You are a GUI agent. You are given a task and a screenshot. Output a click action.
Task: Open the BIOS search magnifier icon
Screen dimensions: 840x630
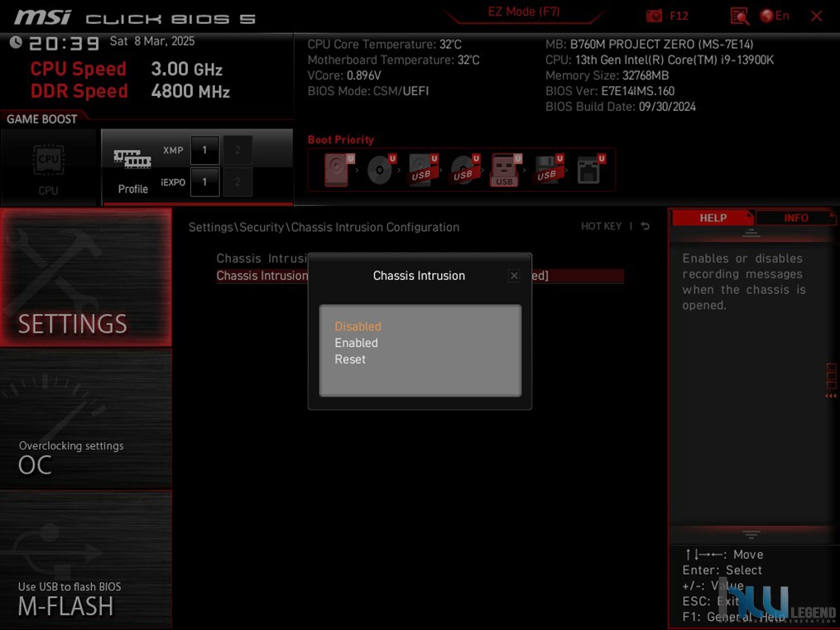point(739,16)
